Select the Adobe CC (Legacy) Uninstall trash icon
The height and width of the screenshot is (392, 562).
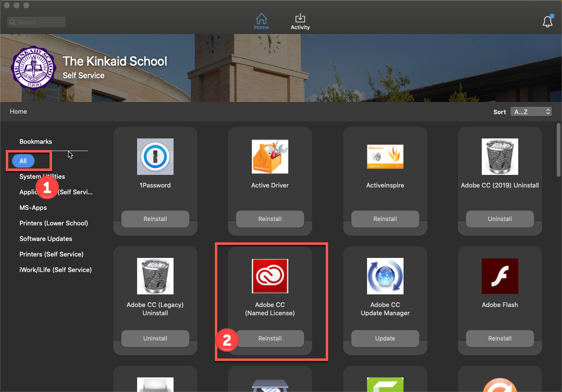155,276
